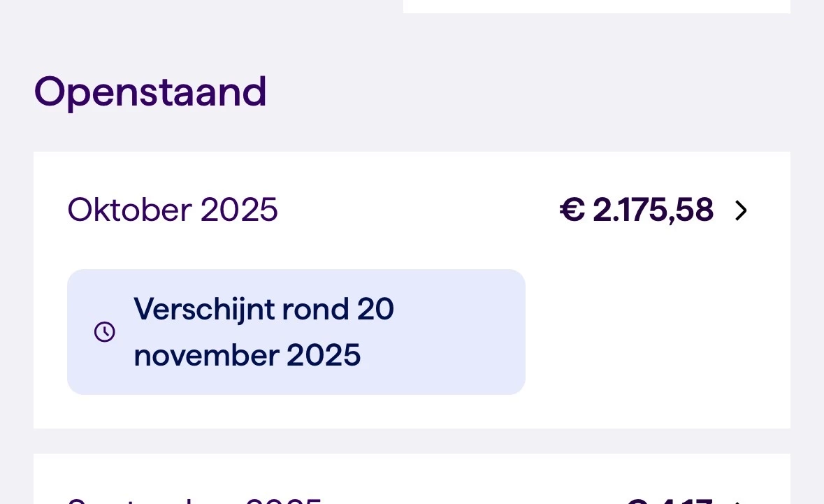824x504 pixels.
Task: Open October details via the chevron arrow
Action: click(x=741, y=210)
